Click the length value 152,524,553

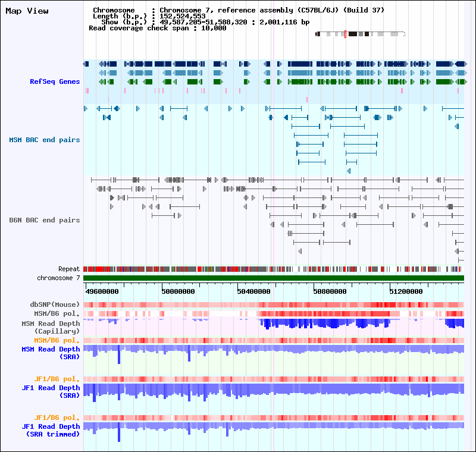pos(183,16)
